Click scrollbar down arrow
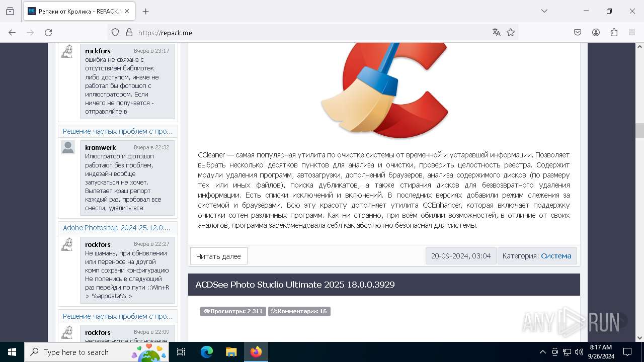Image resolution: width=644 pixels, height=362 pixels. (x=639, y=338)
